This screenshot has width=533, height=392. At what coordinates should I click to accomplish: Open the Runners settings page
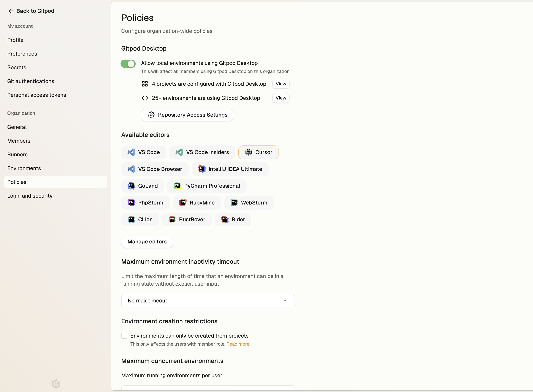pyautogui.click(x=17, y=154)
